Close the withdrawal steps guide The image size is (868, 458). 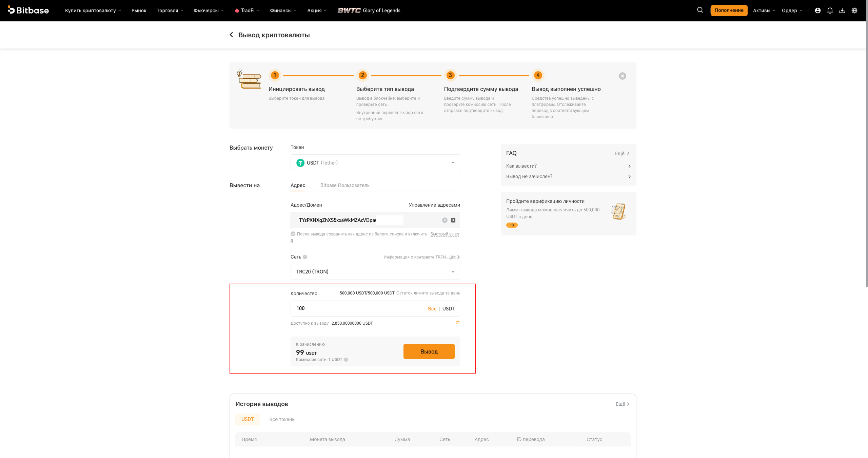coord(622,76)
